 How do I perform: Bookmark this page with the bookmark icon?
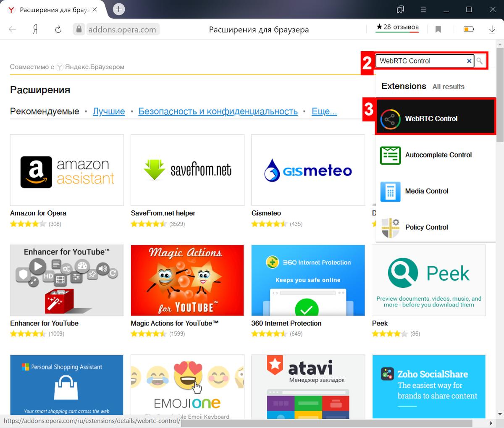click(438, 29)
